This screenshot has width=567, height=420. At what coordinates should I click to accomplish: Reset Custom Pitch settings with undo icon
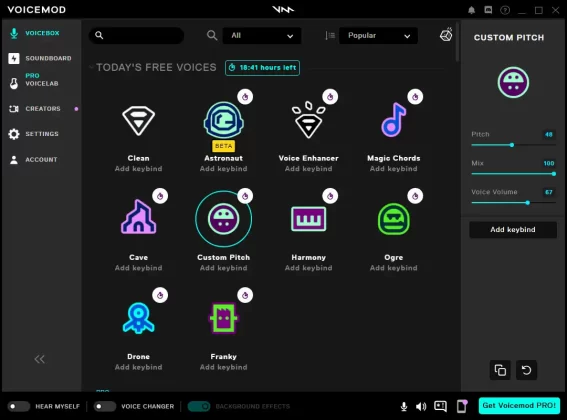tap(526, 370)
